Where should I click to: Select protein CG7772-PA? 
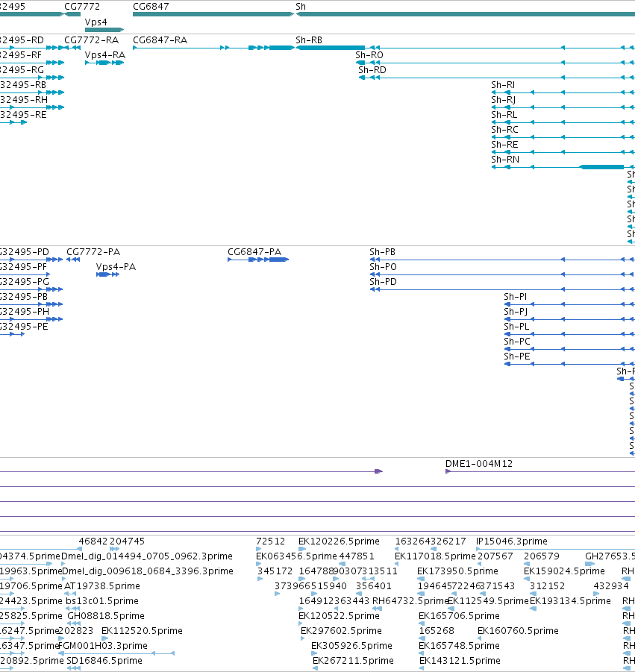(x=93, y=251)
